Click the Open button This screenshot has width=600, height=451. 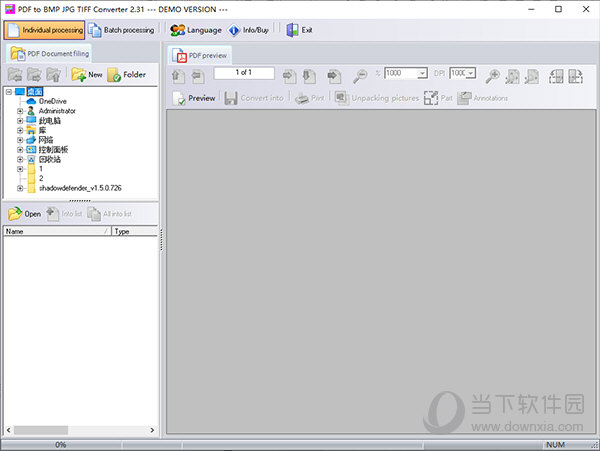24,214
